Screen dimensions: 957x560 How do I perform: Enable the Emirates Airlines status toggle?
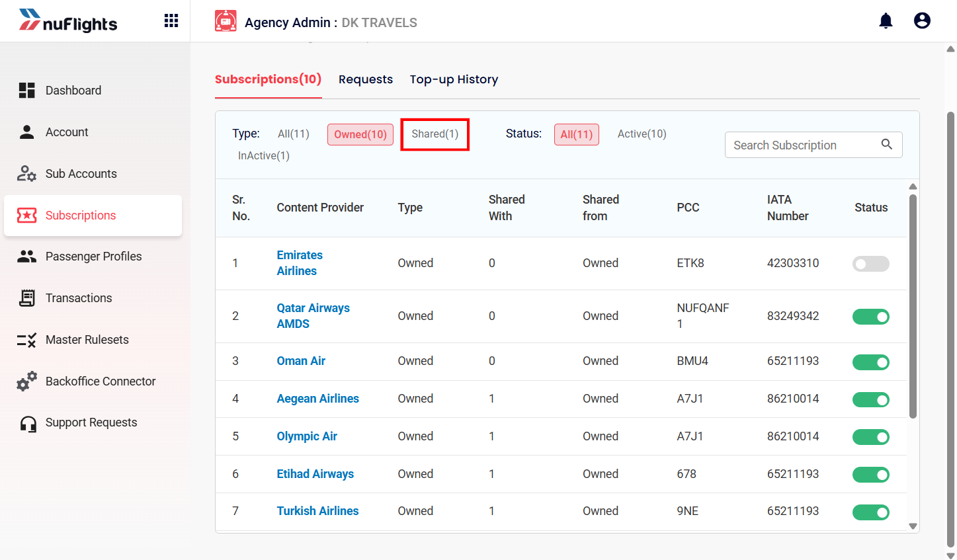click(871, 264)
